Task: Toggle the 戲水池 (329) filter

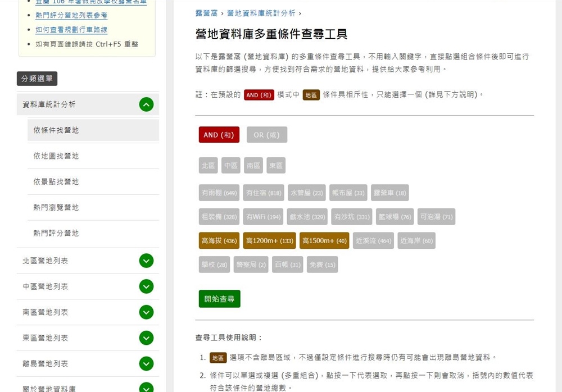Action: coord(307,217)
